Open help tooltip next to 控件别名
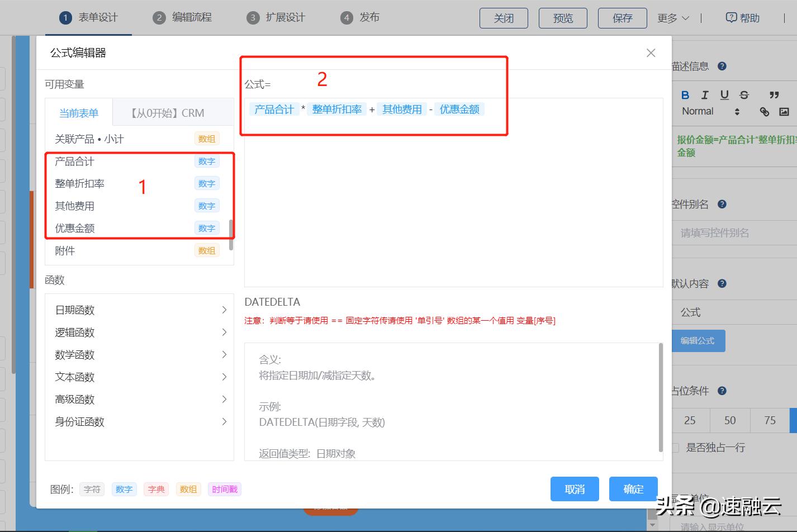The width and height of the screenshot is (797, 532). (722, 204)
